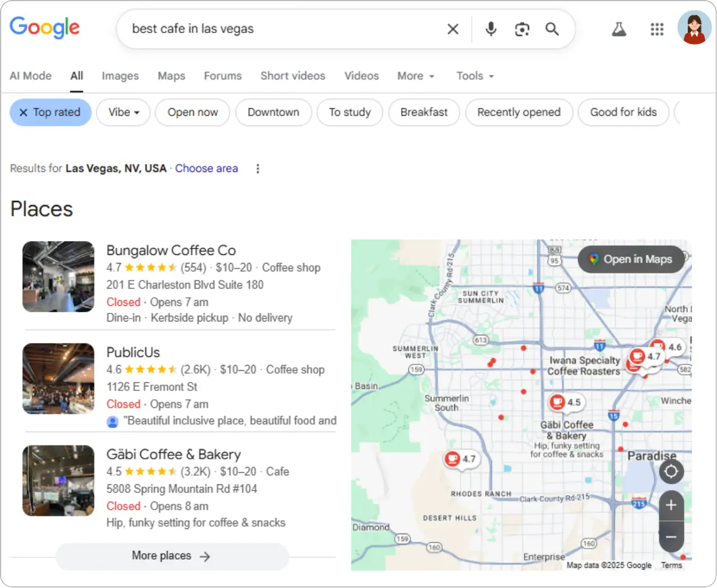
Task: Open the three-dot options beside Choose area
Action: [x=258, y=169]
